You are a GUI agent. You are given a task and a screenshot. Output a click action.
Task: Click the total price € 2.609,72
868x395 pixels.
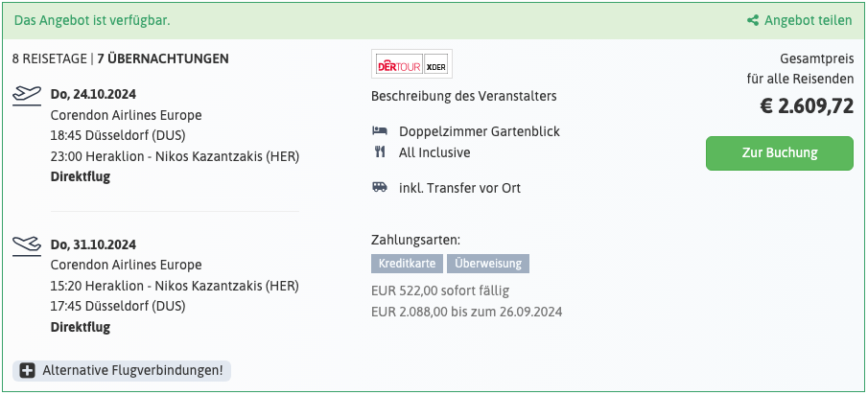point(807,106)
